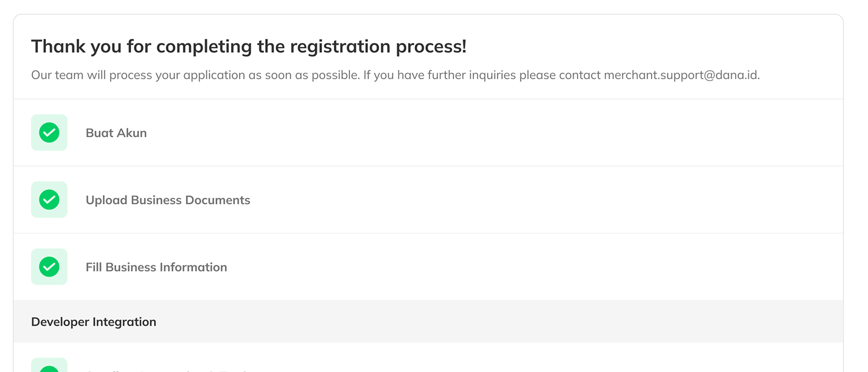Click the merchant.support@dana.id email address
The height and width of the screenshot is (372, 868).
(680, 75)
